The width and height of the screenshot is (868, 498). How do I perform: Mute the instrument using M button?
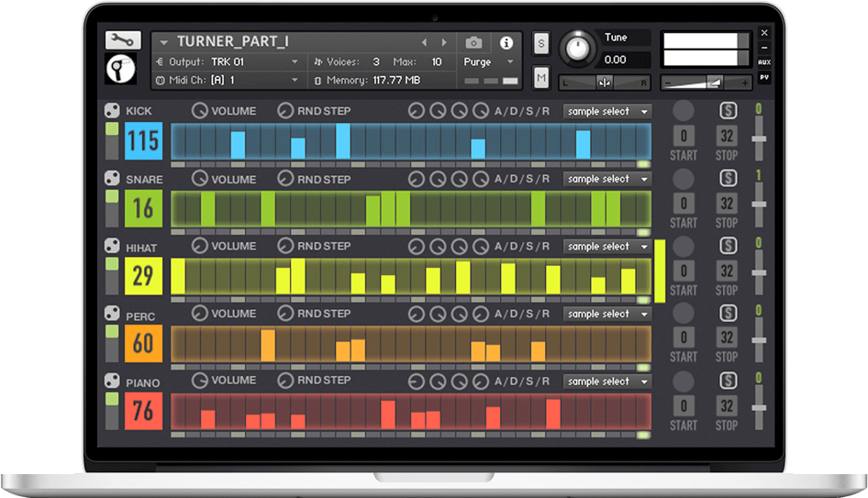coord(541,79)
